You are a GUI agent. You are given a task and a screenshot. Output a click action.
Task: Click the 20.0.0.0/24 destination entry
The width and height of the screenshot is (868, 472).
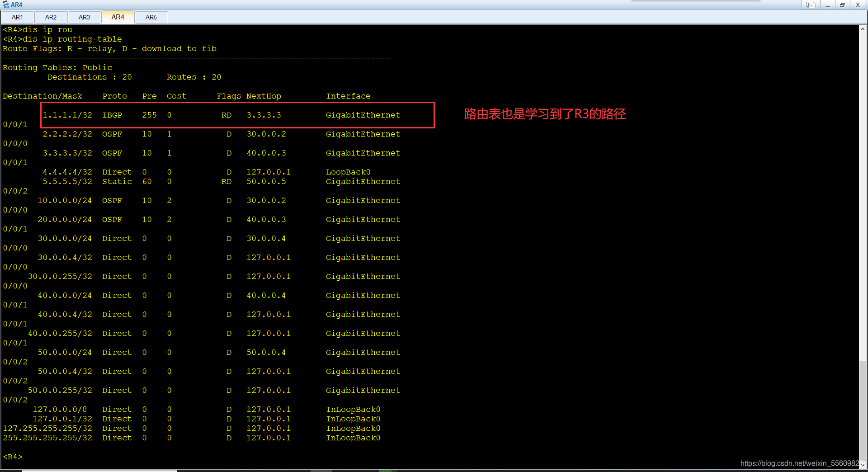coord(65,220)
